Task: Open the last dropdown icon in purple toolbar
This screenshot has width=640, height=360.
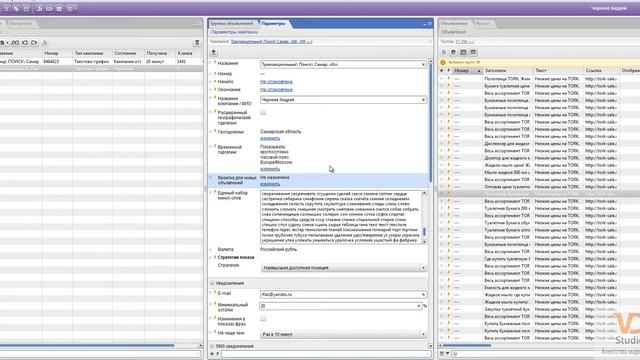Action: point(71,9)
